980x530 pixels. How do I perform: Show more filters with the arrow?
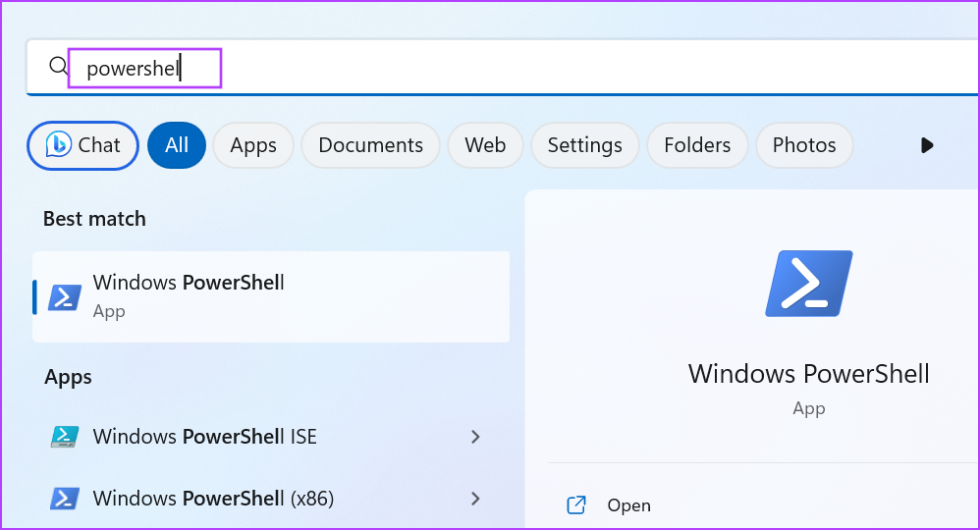927,145
